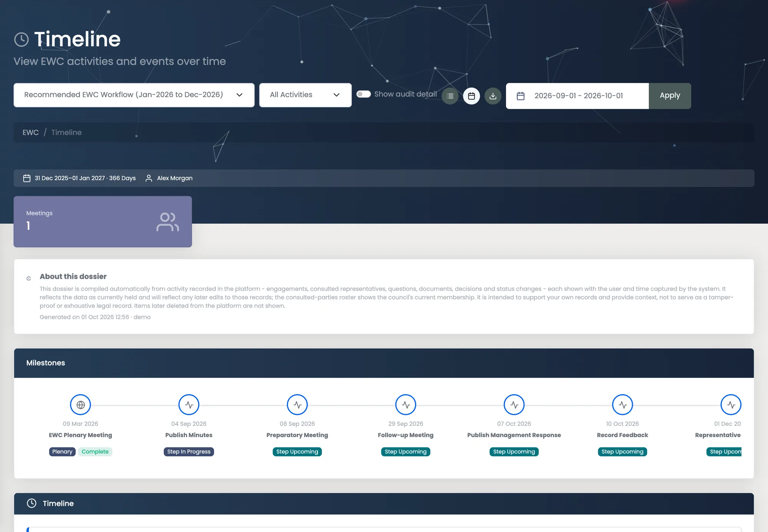The width and height of the screenshot is (768, 532).
Task: Click the Publish Management Response milestone icon
Action: click(x=514, y=404)
